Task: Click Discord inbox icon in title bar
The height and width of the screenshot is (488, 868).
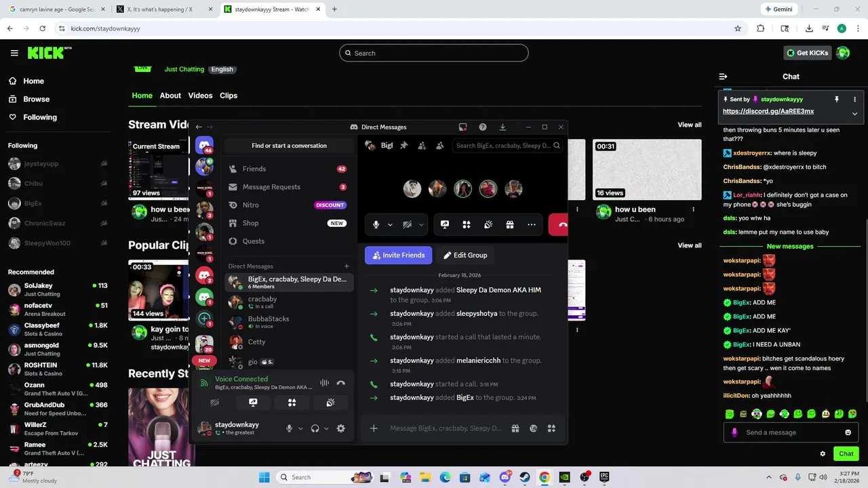Action: (463, 127)
